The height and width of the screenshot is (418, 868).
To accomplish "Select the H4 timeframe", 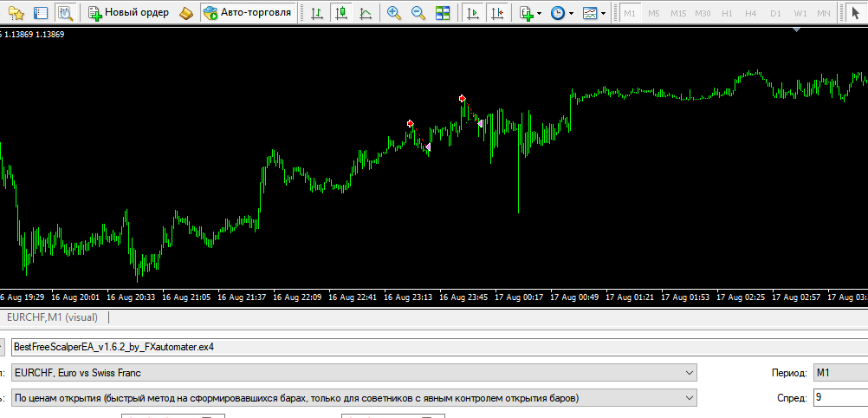I will (751, 13).
